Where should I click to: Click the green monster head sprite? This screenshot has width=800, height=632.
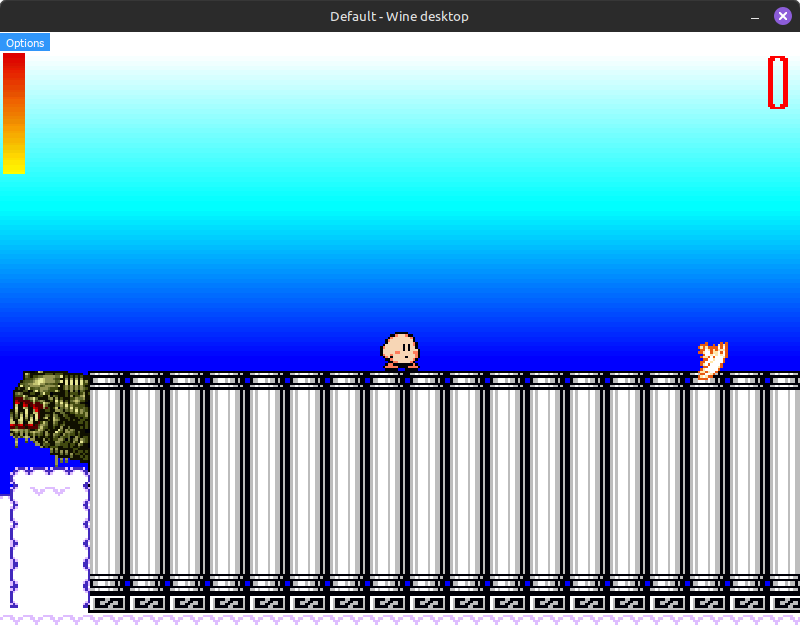49,418
